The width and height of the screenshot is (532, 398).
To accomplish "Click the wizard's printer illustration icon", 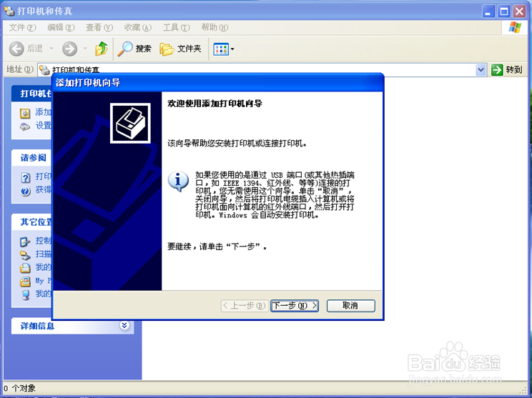I will point(130,123).
